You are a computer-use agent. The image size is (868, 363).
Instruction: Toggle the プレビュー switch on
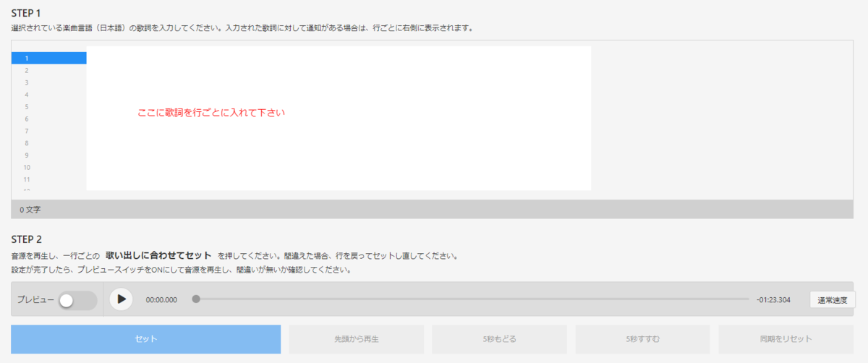click(x=77, y=299)
